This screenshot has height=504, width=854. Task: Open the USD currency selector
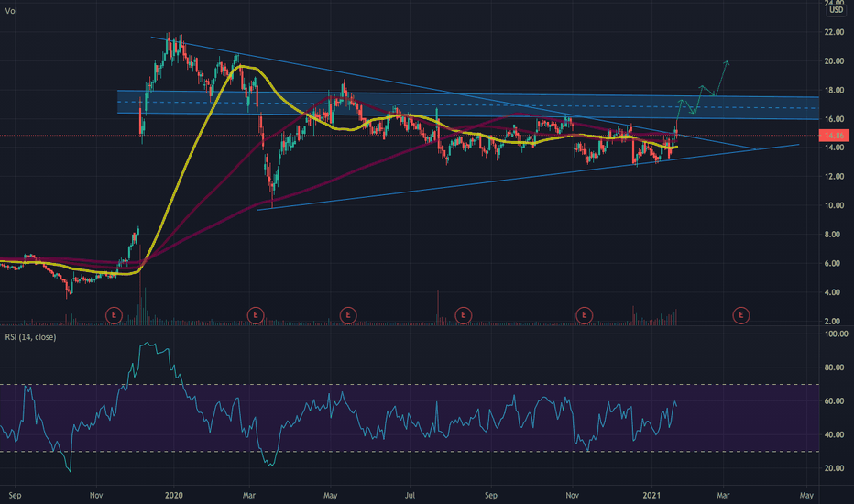pyautogui.click(x=836, y=10)
